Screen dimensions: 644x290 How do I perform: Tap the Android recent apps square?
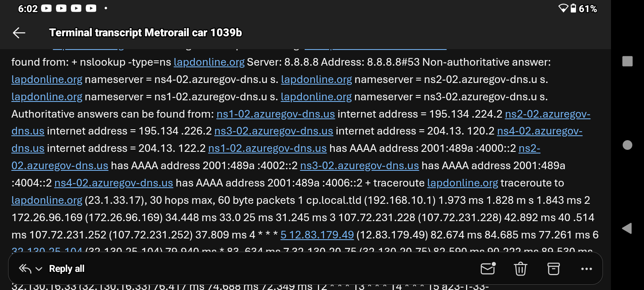click(627, 61)
